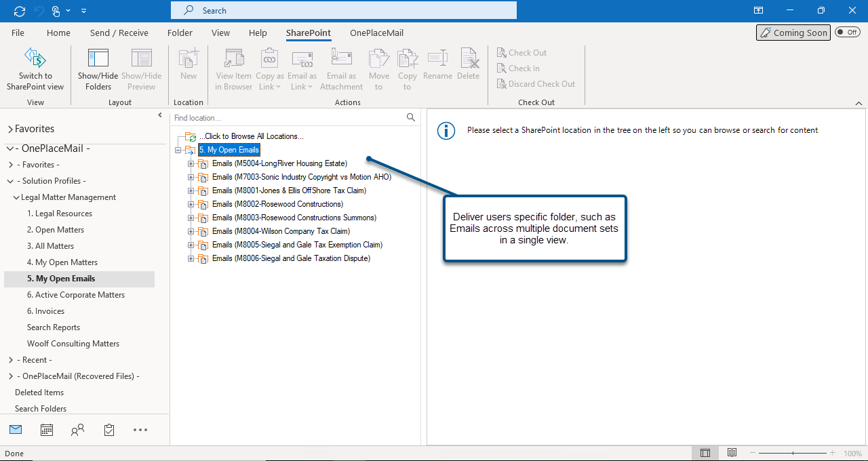Switch to the Folder ribbon tab
Screen dimensions: 868x461
click(180, 33)
